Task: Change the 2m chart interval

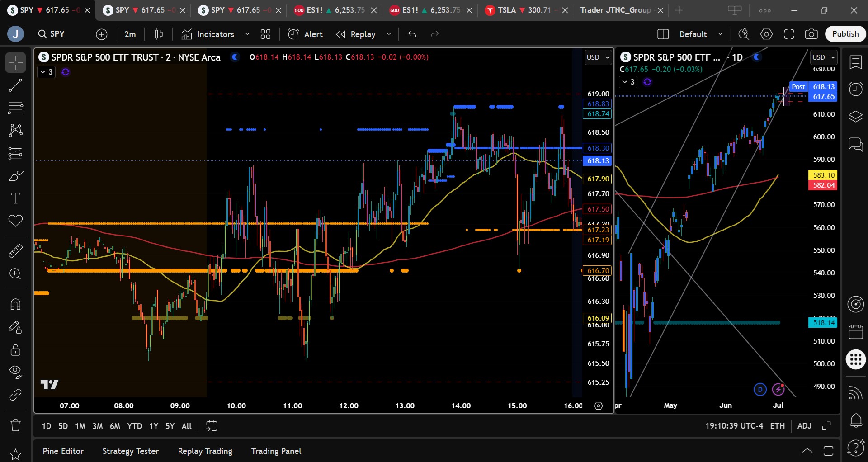Action: point(130,34)
